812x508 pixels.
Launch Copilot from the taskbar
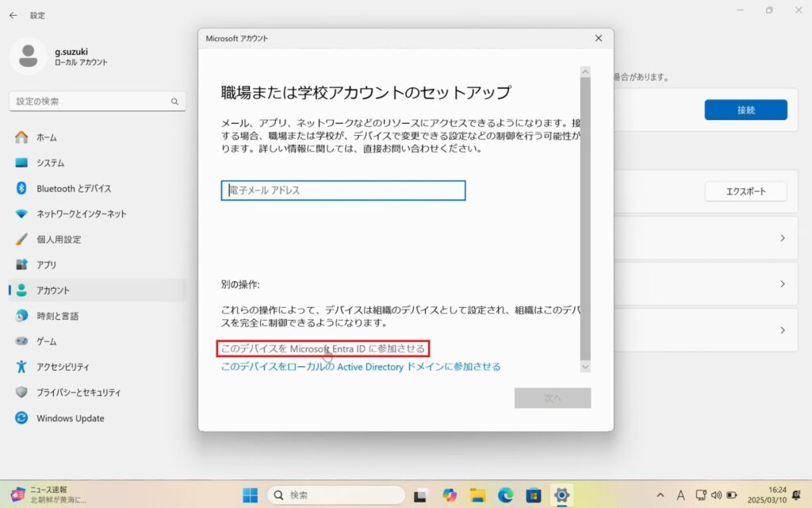pos(449,495)
